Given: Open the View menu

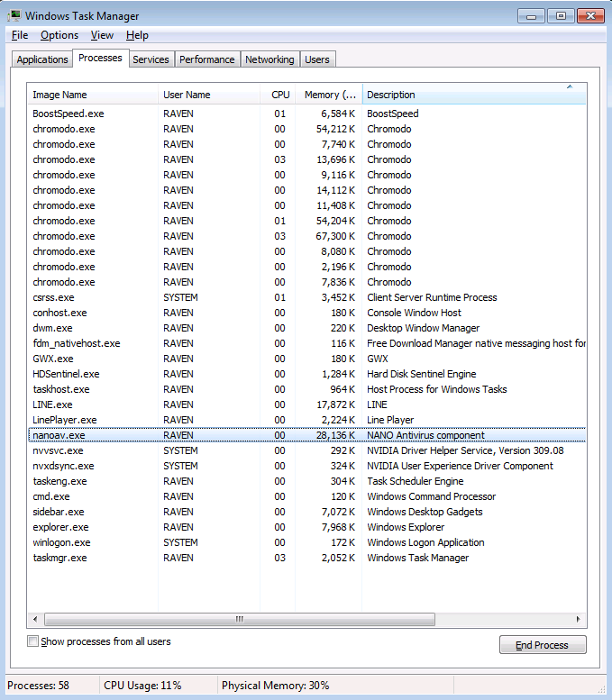Looking at the screenshot, I should coord(102,35).
